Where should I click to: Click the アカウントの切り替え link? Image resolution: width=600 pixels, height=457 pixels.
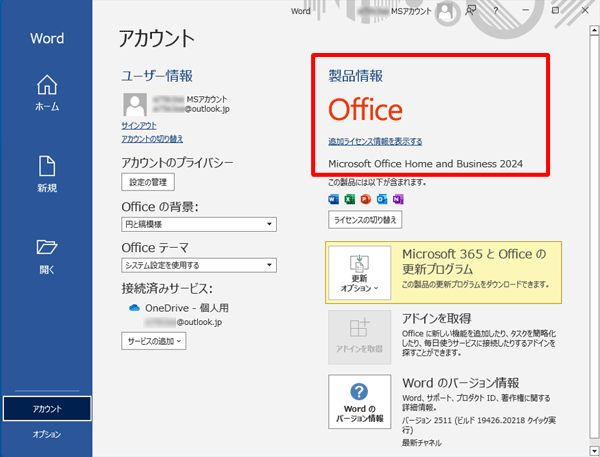(x=152, y=139)
